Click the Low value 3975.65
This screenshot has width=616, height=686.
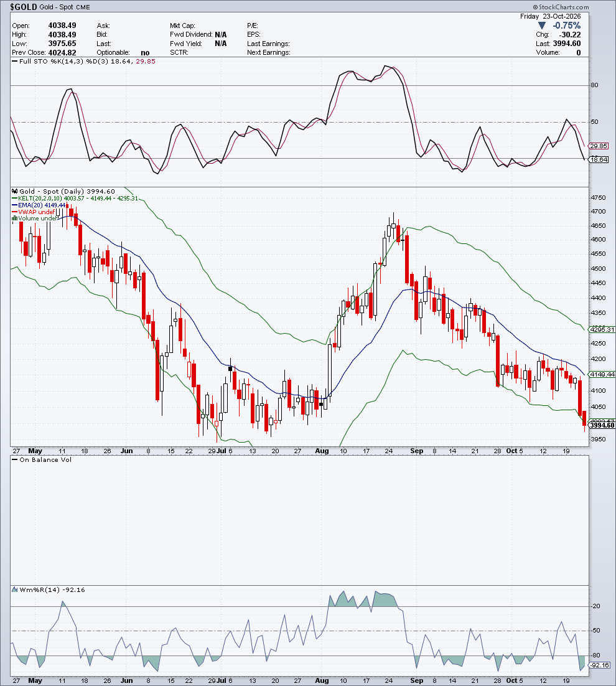point(62,44)
